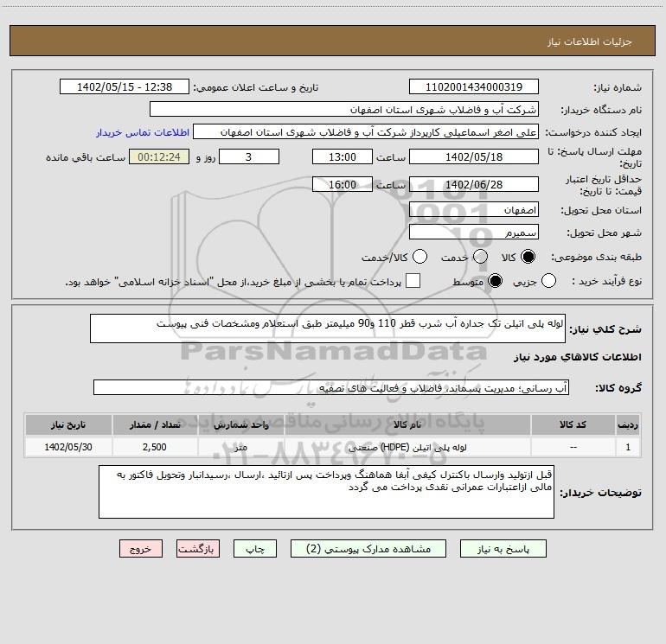Select the خدمت radio button
The width and height of the screenshot is (666, 644).
tap(480, 257)
